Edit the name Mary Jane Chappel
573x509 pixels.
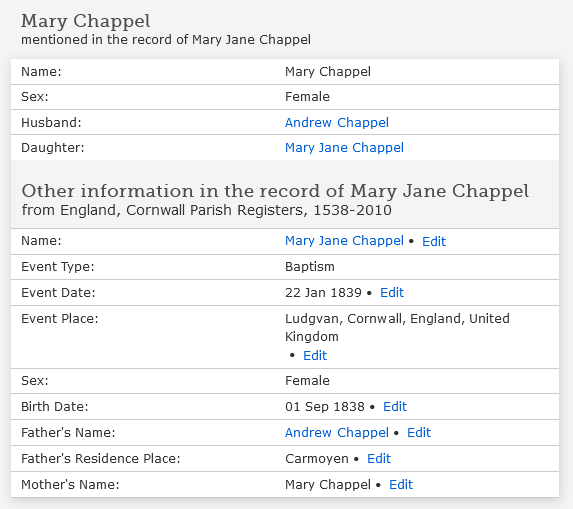pyautogui.click(x=434, y=241)
